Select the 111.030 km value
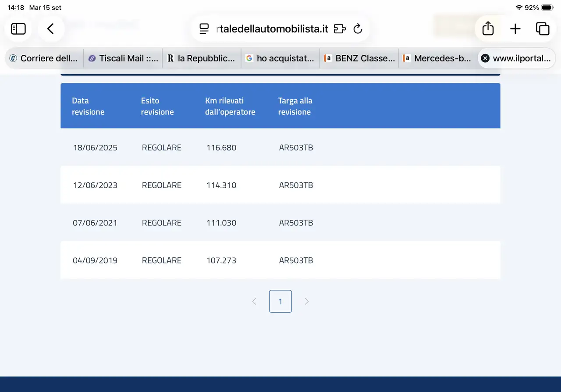The image size is (561, 392). [221, 223]
